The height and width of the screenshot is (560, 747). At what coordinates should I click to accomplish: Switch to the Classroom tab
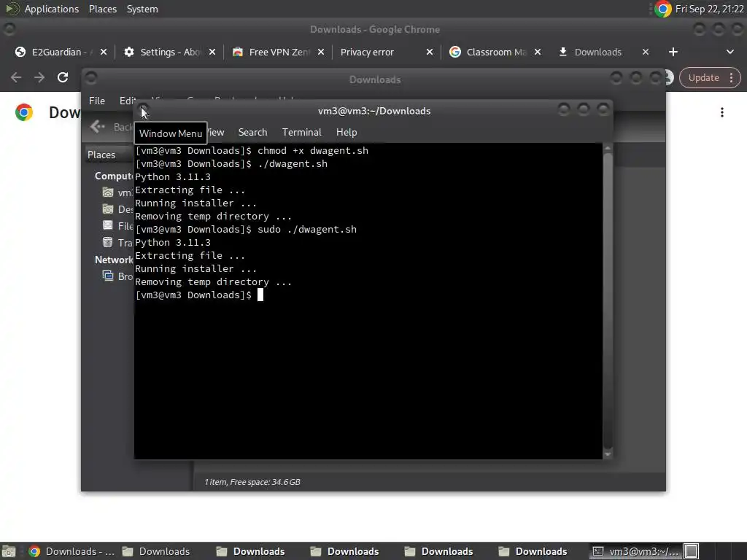(x=490, y=52)
